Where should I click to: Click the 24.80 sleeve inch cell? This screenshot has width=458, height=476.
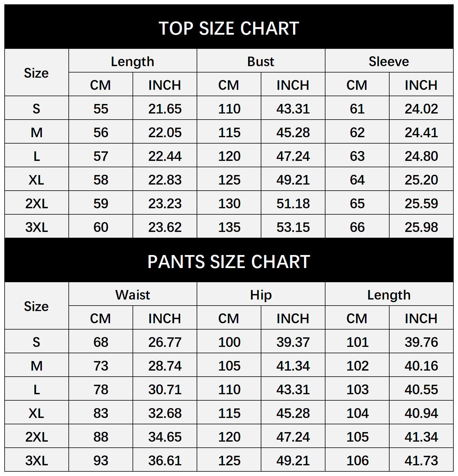[421, 156]
